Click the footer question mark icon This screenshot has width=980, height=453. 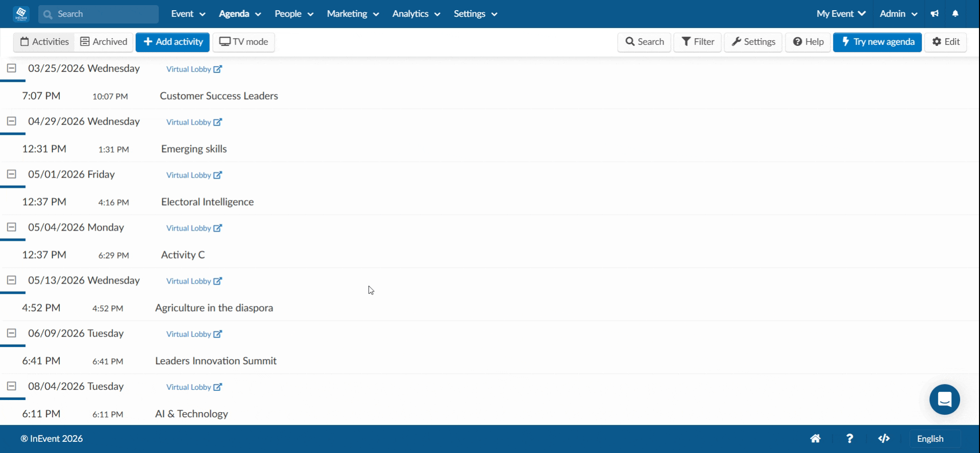[x=850, y=439]
